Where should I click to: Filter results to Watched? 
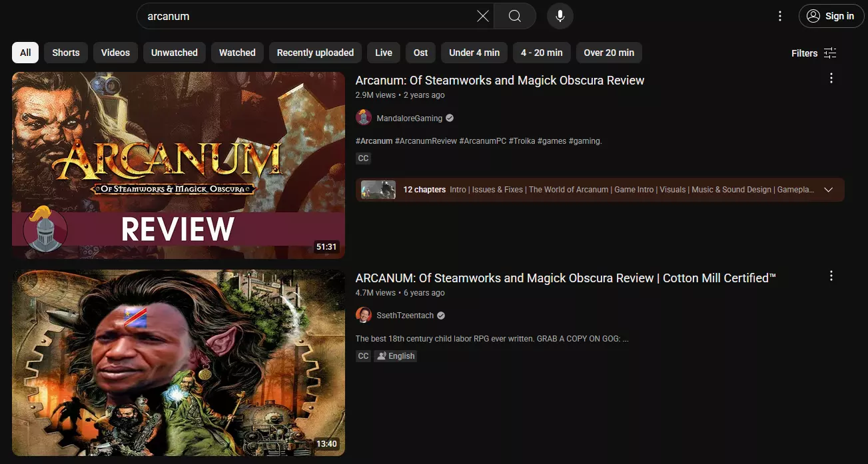click(x=237, y=53)
